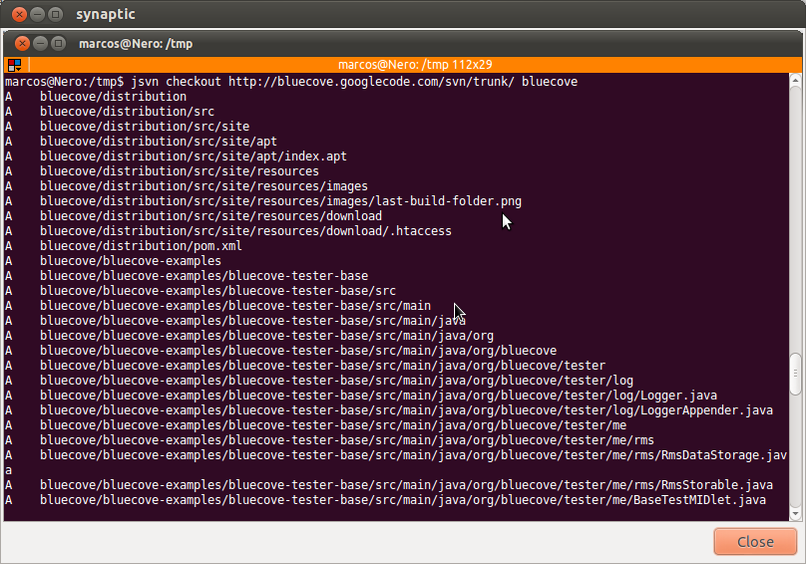
Task: Click line ending 'RmsDataStorage.jav'
Action: (x=413, y=455)
